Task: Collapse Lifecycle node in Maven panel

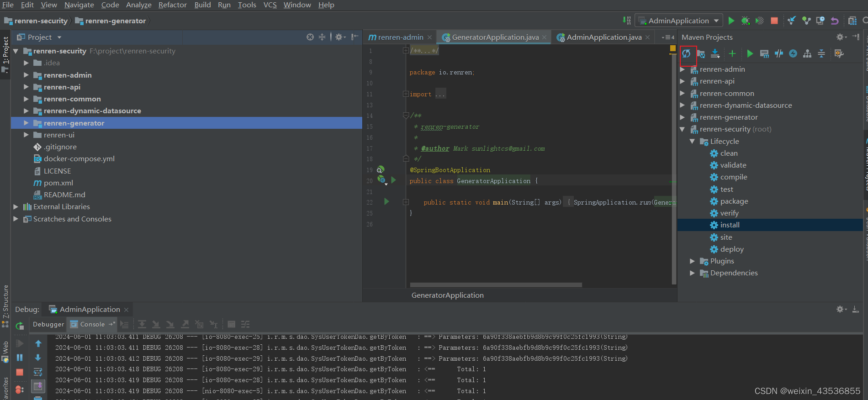Action: click(692, 142)
